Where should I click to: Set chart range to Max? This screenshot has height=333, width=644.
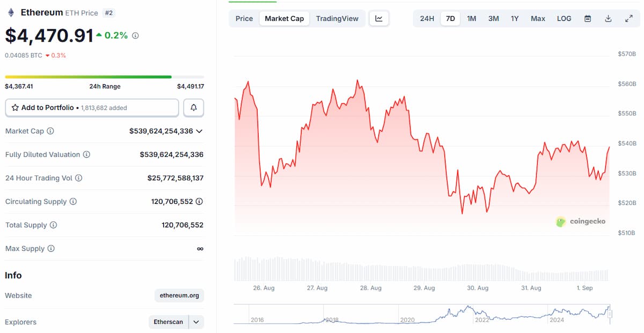pos(538,18)
